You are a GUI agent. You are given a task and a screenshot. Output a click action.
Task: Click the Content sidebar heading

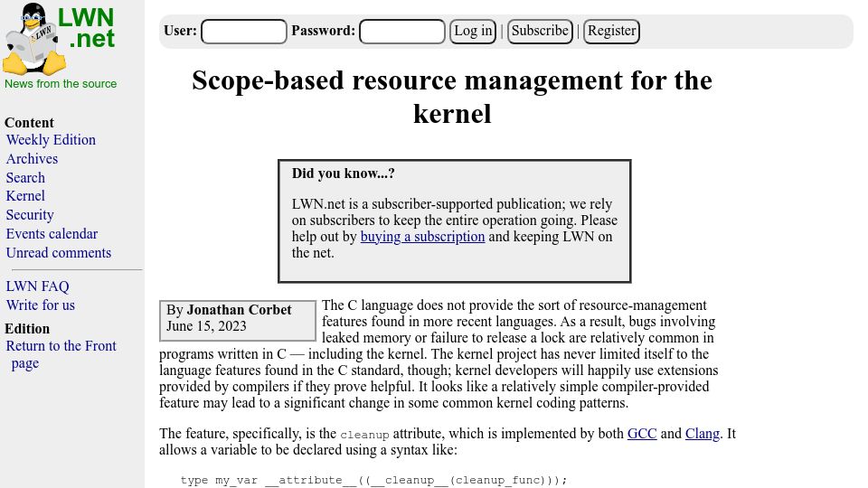pyautogui.click(x=29, y=123)
